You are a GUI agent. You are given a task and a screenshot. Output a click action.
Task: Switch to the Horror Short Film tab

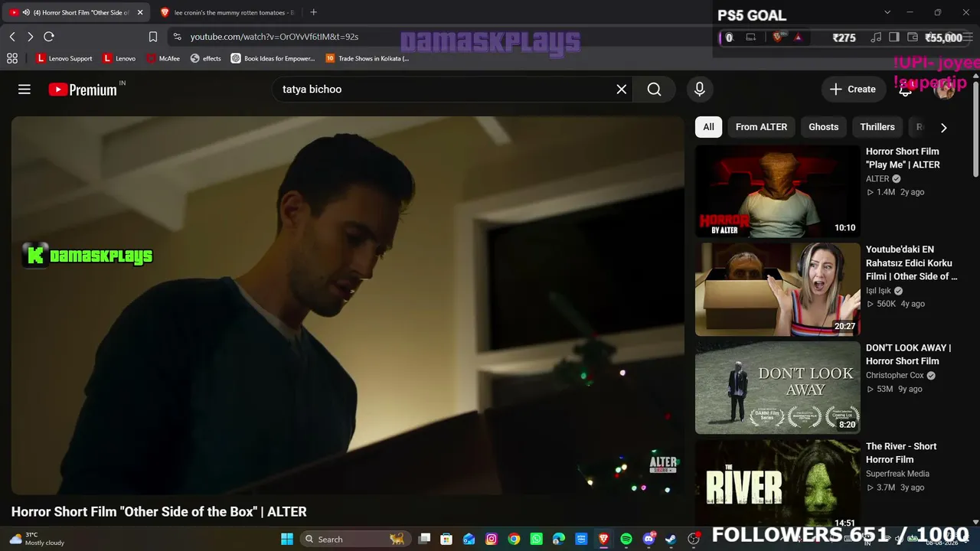click(x=77, y=12)
